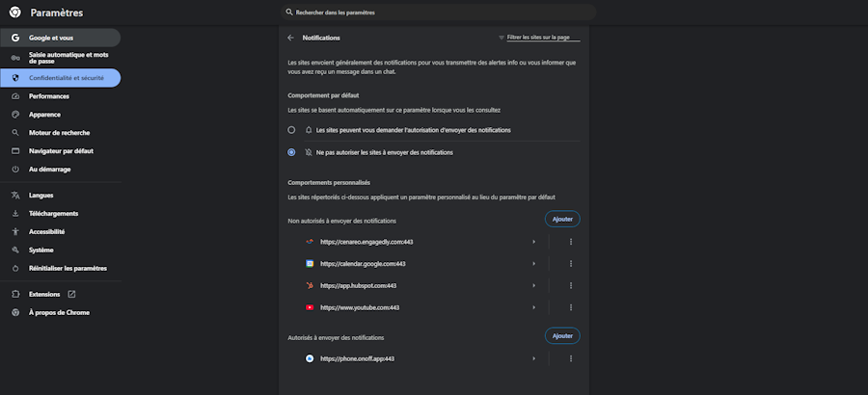Open more actions for cenareo.engagedly.com

point(571,241)
